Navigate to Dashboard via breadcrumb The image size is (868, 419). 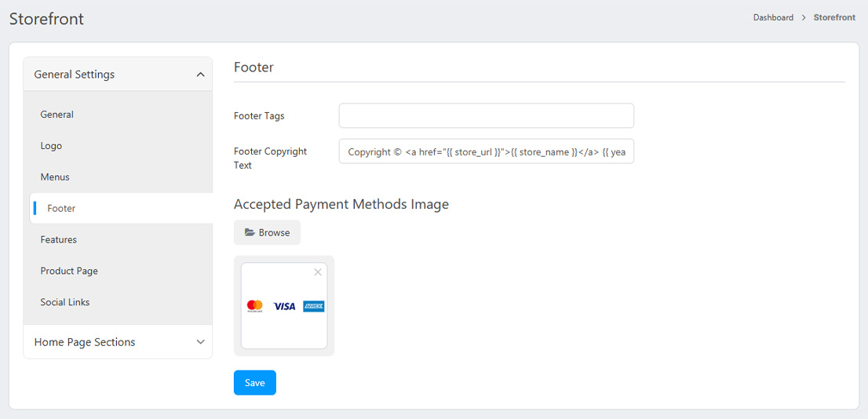773,17
